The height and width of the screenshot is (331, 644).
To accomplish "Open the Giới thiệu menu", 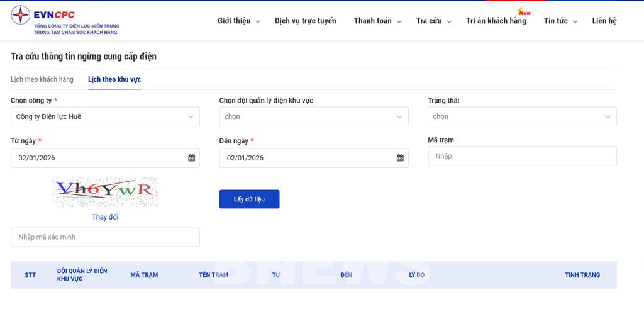I will (238, 21).
